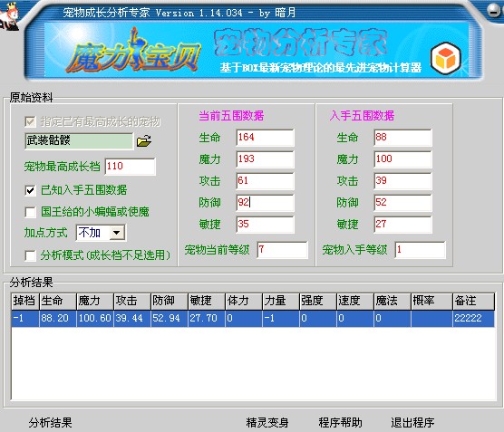This screenshot has width=504, height=432.
Task: Click initial 魔力 field showing 100
Action: click(402, 159)
